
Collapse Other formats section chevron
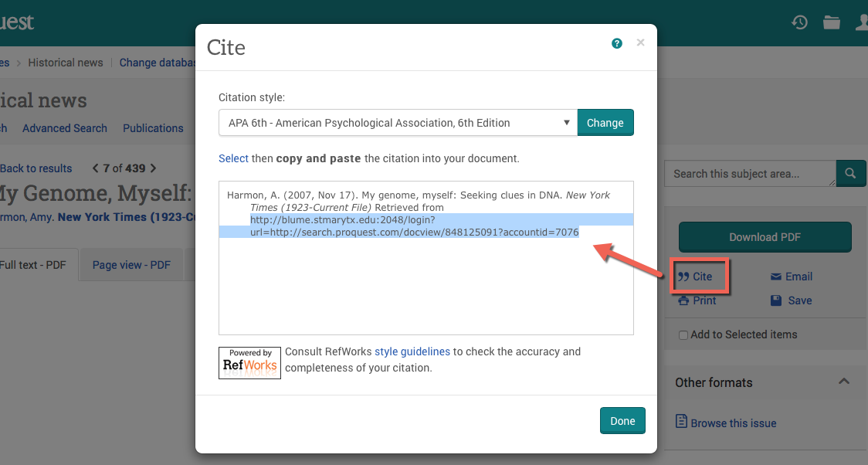tap(843, 382)
